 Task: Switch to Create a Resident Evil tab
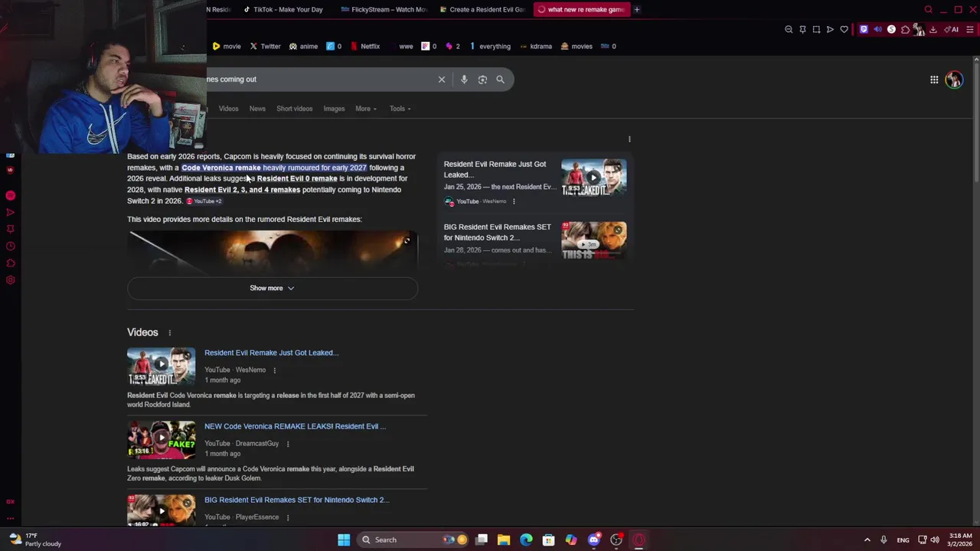pyautogui.click(x=481, y=10)
